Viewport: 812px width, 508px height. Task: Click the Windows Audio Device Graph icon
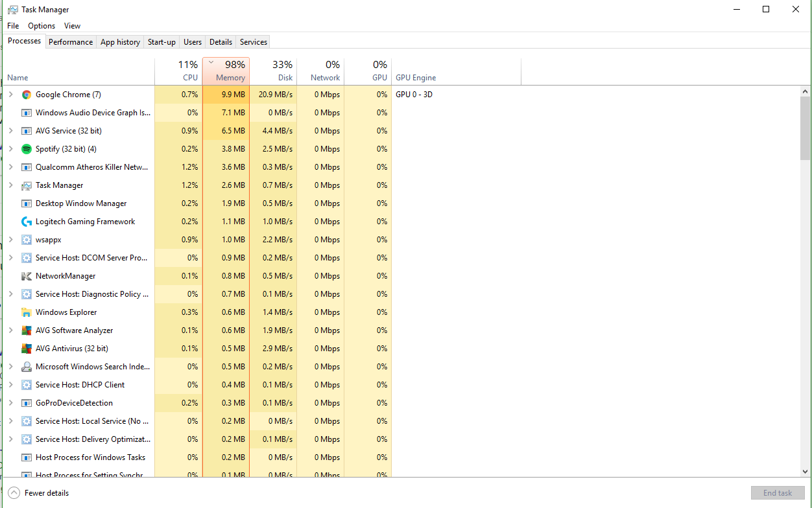[x=27, y=113]
